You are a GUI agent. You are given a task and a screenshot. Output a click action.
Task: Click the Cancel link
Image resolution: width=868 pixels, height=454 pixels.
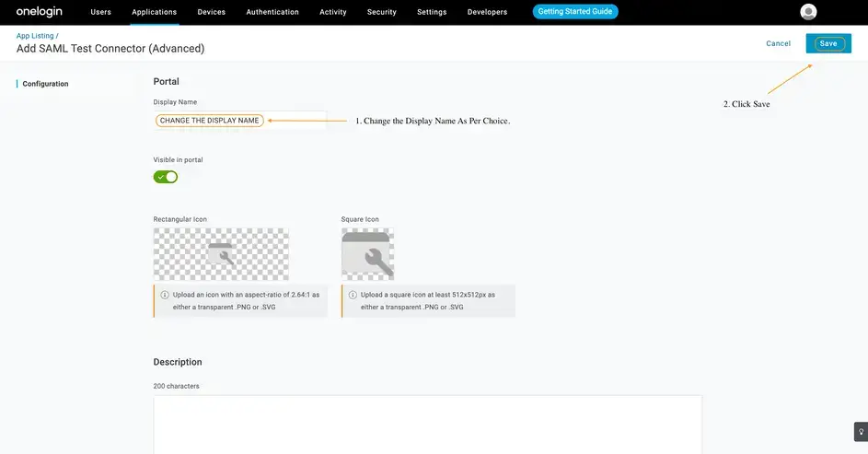[778, 43]
